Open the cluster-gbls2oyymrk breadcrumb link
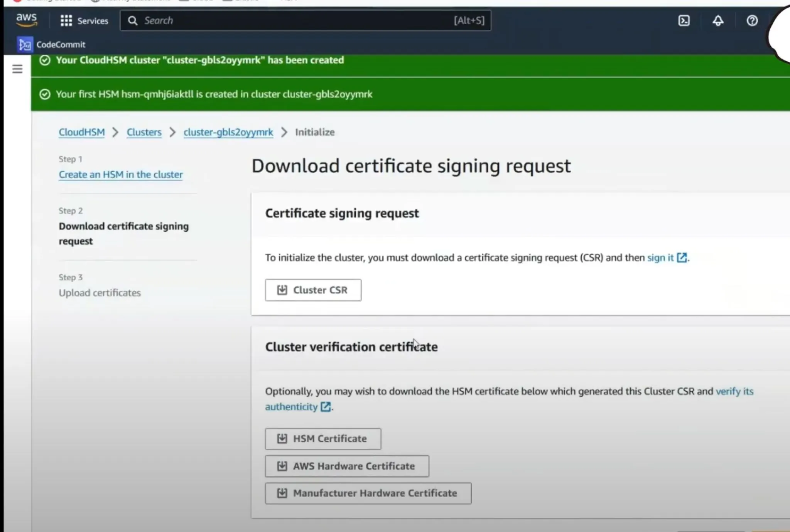Screen dimensions: 790x532 coord(228,132)
